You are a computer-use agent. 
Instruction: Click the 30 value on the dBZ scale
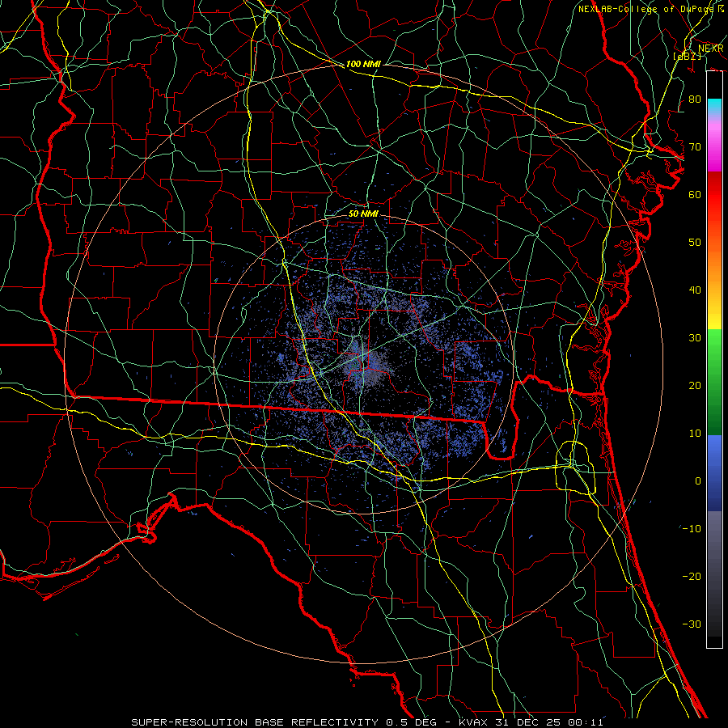[x=695, y=338]
